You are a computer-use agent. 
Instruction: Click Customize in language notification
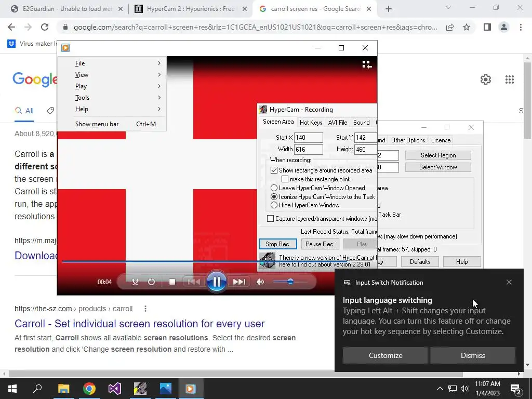click(385, 355)
